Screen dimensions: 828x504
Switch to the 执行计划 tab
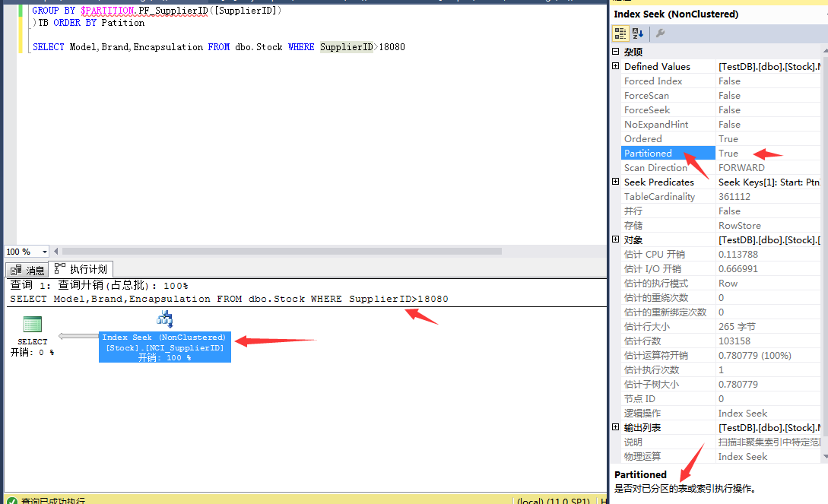point(82,269)
